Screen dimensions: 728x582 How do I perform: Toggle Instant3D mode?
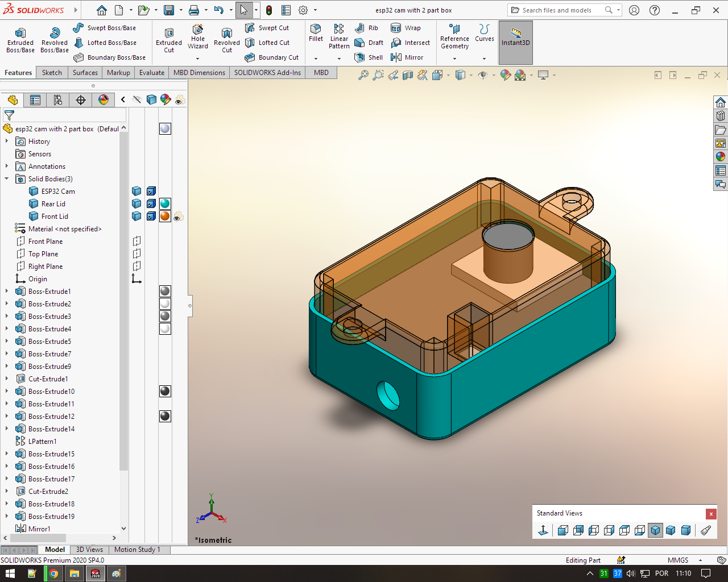516,43
